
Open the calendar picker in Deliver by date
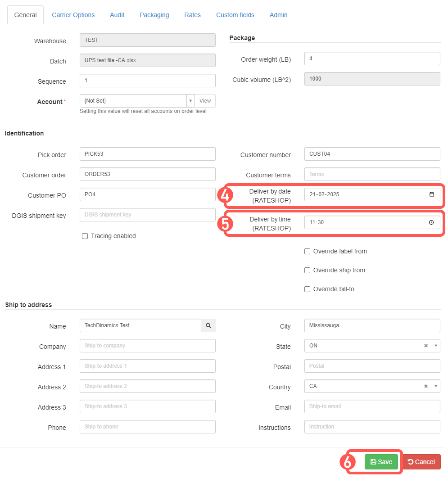(x=431, y=194)
